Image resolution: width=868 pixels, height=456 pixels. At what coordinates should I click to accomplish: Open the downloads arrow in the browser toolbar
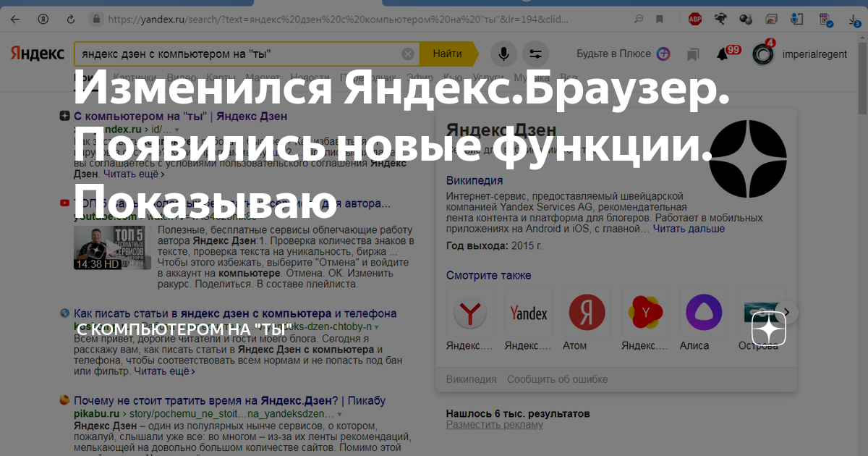pyautogui.click(x=854, y=20)
